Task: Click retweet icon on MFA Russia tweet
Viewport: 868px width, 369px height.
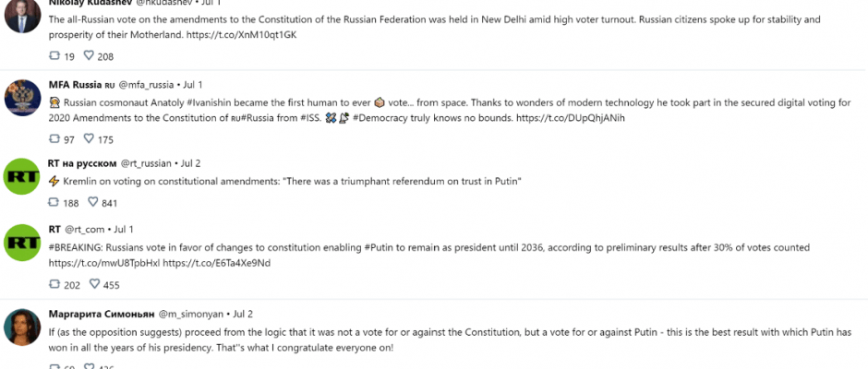Action: 54,139
